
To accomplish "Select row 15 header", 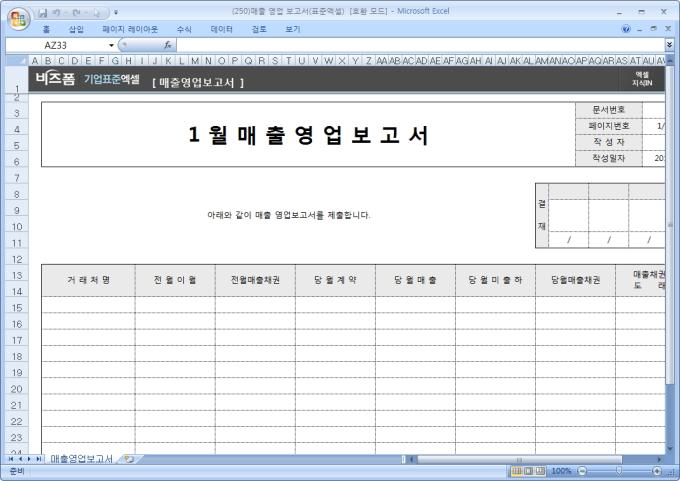I will (x=17, y=308).
